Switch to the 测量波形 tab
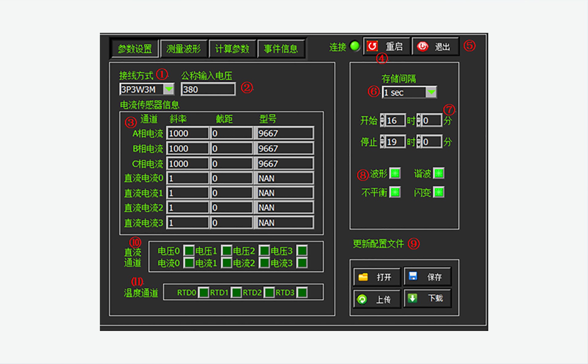588x364 pixels. pos(184,48)
